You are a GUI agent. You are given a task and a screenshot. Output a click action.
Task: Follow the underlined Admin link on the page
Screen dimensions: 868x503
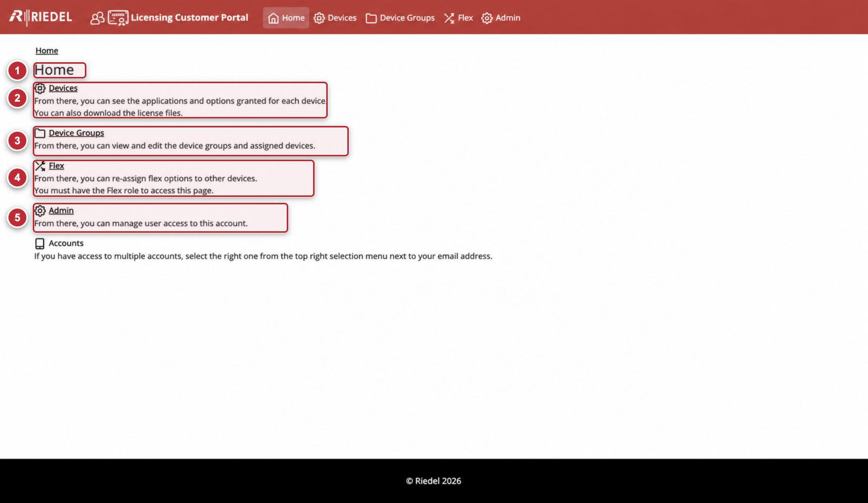click(61, 210)
